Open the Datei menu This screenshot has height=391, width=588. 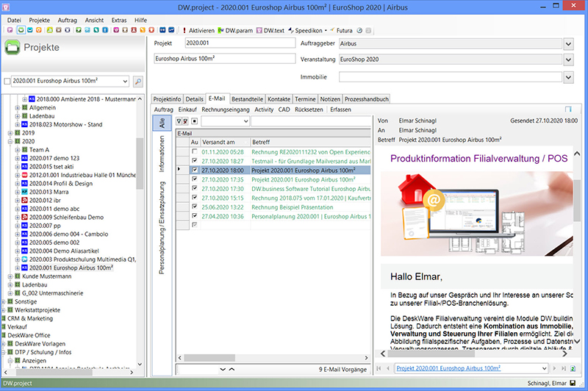pyautogui.click(x=14, y=21)
